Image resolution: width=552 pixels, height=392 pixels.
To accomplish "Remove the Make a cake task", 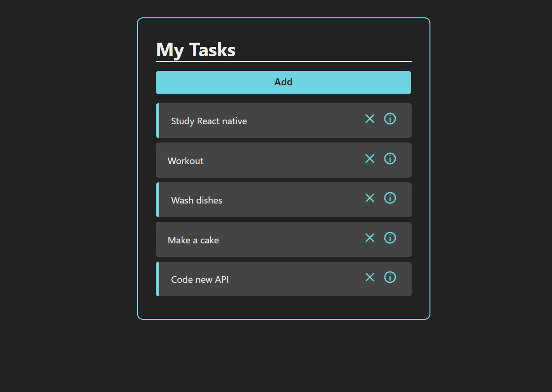I will (x=370, y=238).
